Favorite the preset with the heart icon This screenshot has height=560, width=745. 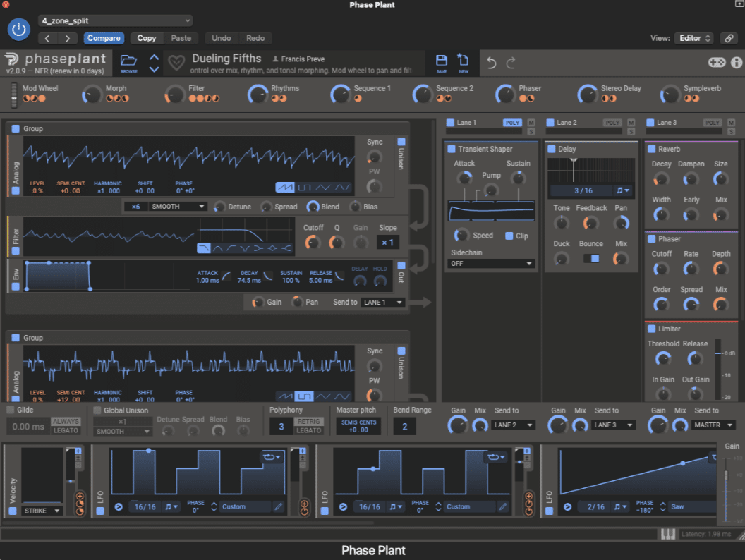tap(176, 63)
